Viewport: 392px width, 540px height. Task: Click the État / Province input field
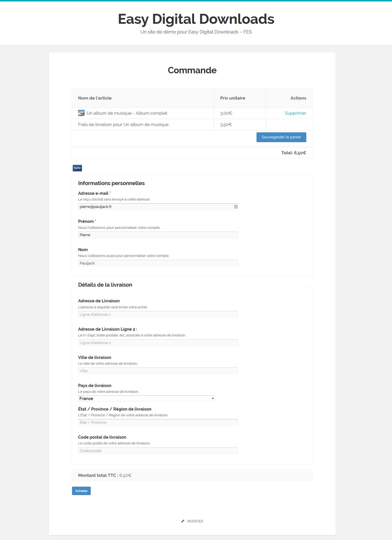point(158,422)
